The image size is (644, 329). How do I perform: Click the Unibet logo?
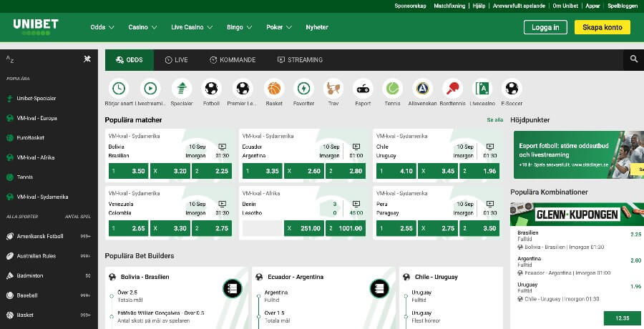(36, 26)
